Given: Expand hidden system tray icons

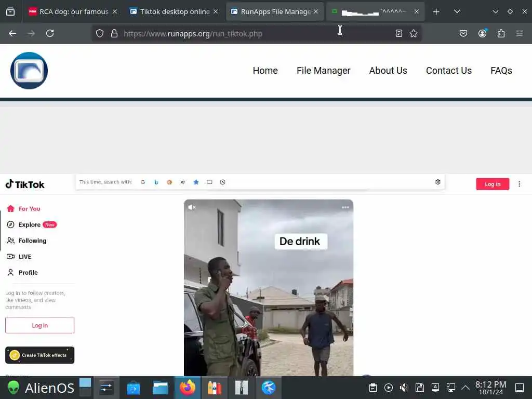Looking at the screenshot, I should pyautogui.click(x=465, y=388).
